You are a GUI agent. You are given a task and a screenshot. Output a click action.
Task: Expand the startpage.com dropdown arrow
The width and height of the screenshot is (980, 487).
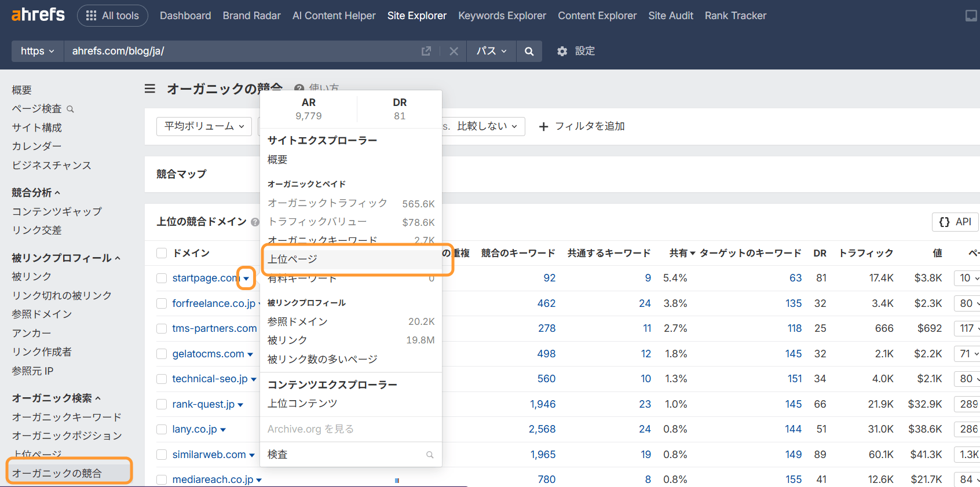tap(246, 279)
